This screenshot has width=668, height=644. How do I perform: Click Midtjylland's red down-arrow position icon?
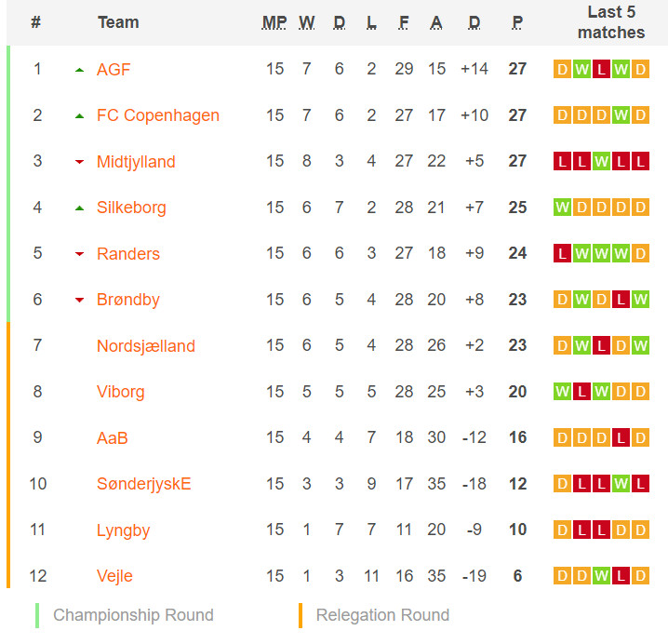79,162
